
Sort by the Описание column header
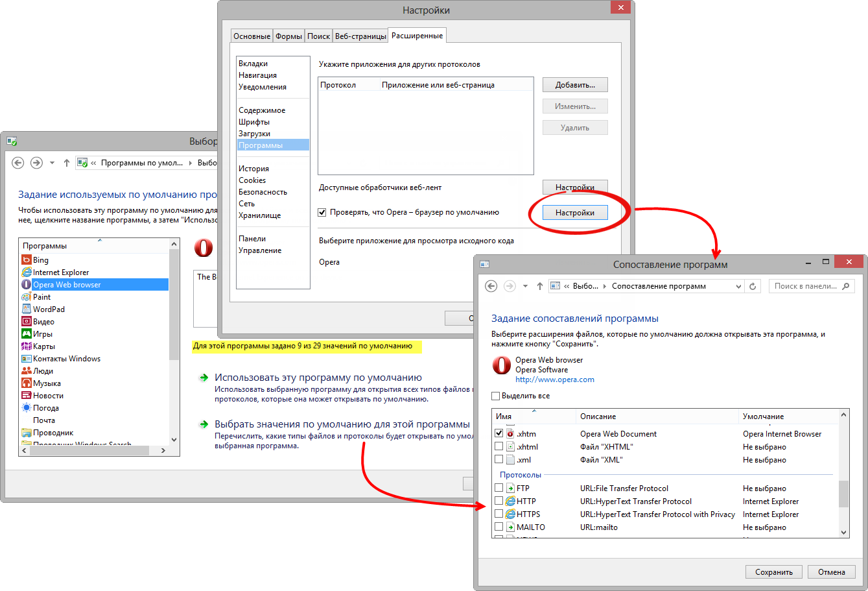pos(657,416)
